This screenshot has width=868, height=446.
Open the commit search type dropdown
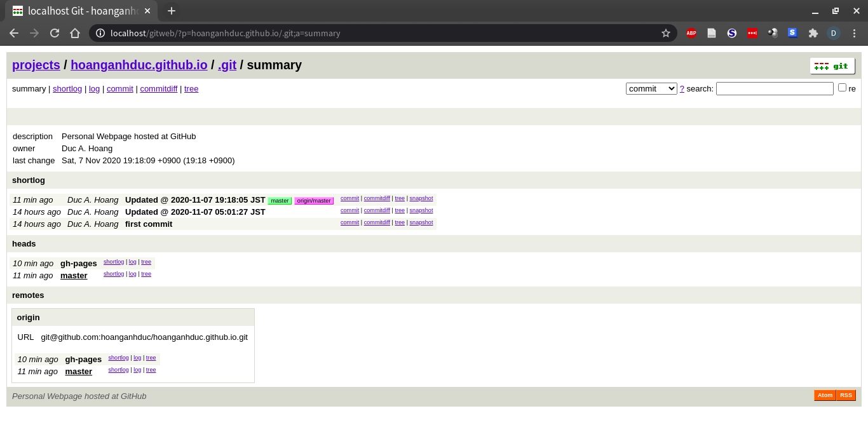[651, 89]
